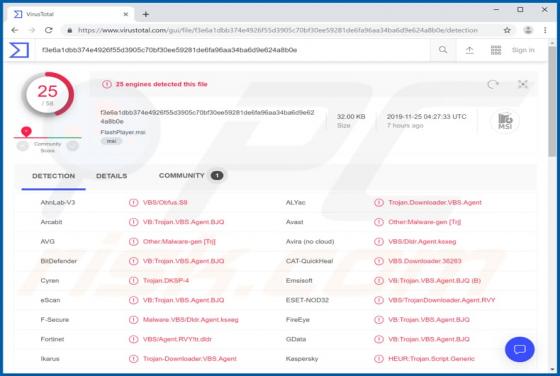Click the Sign in link
Screen dimensions: 560x376
point(523,50)
